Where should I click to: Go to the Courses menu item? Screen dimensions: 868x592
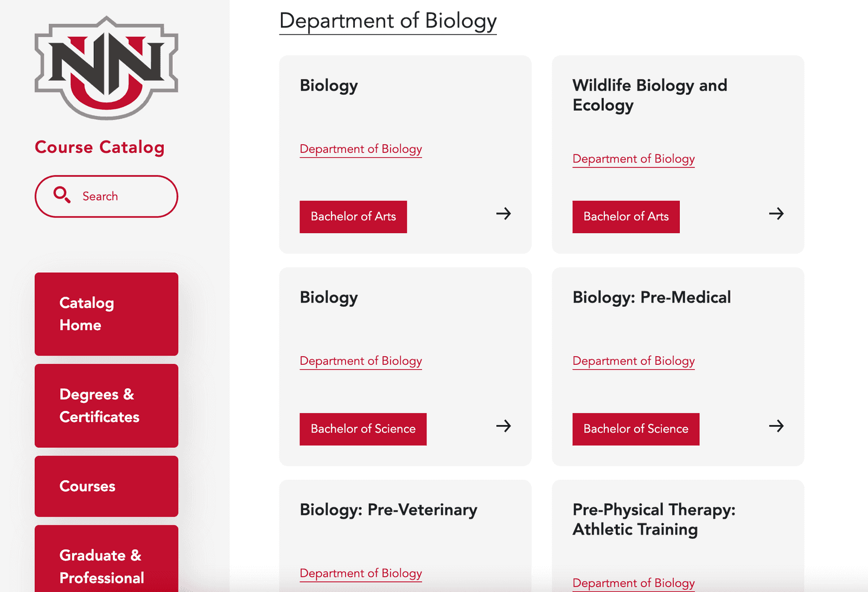(106, 486)
